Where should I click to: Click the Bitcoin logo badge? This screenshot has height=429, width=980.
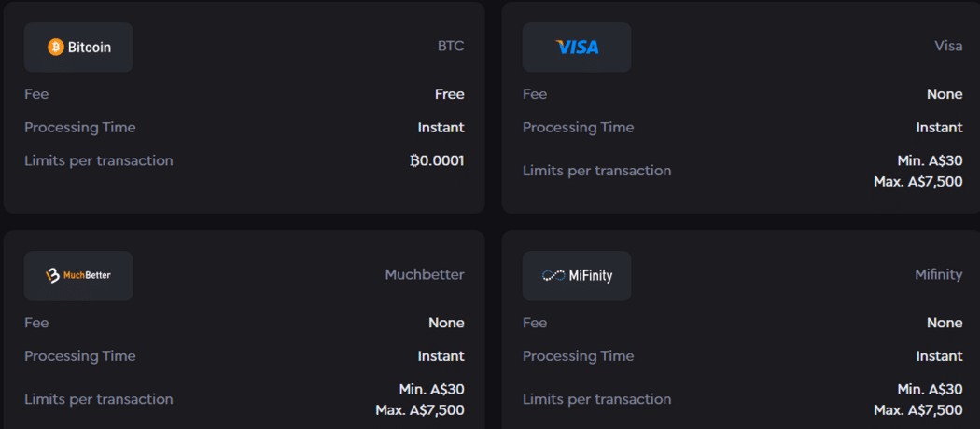tap(78, 47)
